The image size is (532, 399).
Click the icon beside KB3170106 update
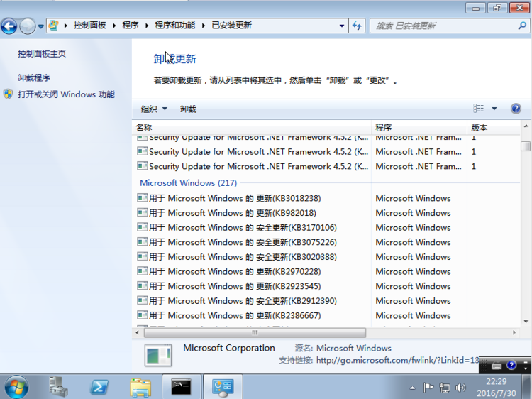pos(142,227)
